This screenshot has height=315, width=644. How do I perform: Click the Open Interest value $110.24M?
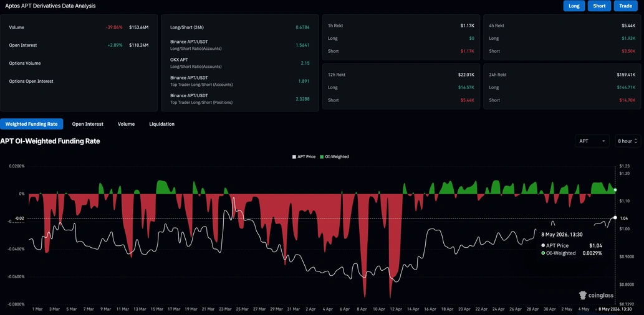coord(138,45)
